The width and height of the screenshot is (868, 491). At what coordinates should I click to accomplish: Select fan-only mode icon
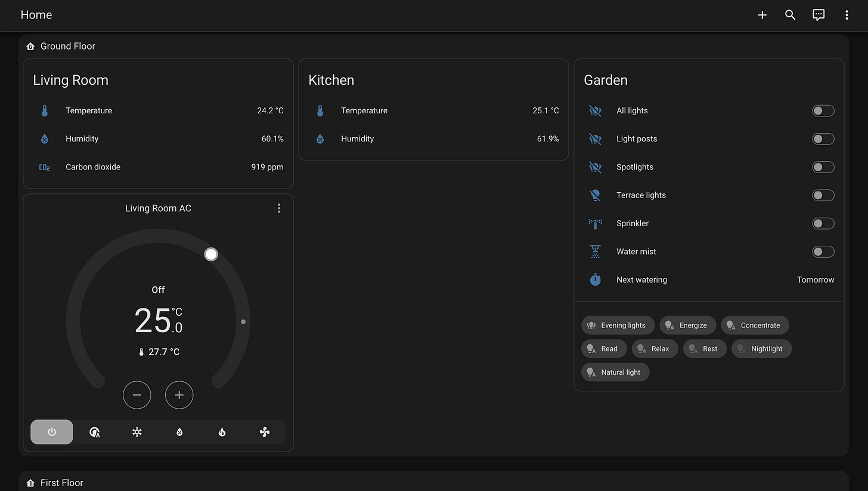point(265,432)
